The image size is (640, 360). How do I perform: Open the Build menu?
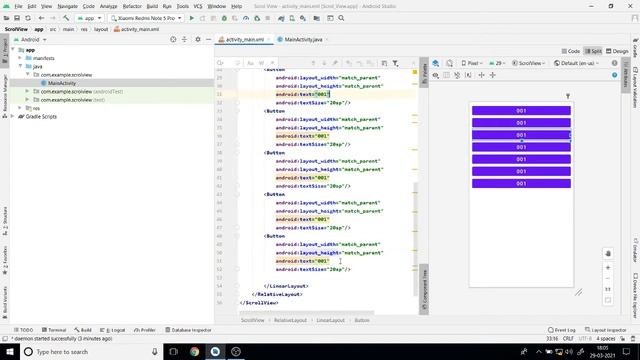point(152,6)
